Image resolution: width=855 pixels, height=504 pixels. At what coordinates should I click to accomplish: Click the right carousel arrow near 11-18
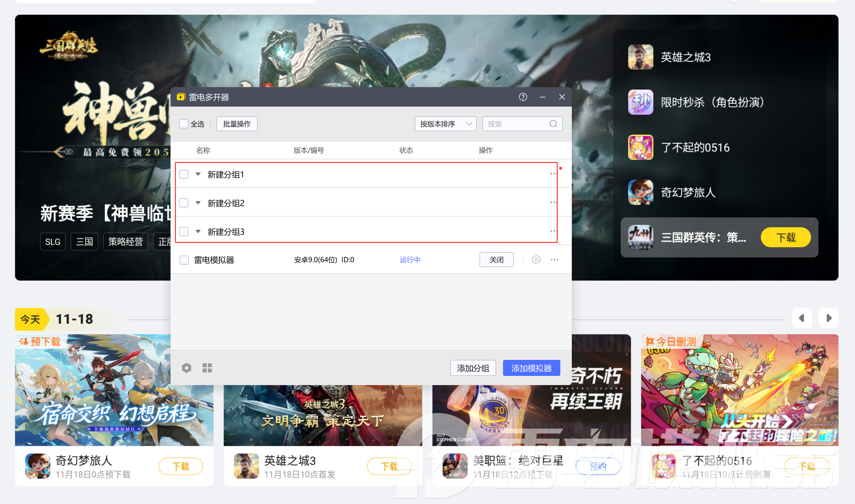pyautogui.click(x=828, y=318)
